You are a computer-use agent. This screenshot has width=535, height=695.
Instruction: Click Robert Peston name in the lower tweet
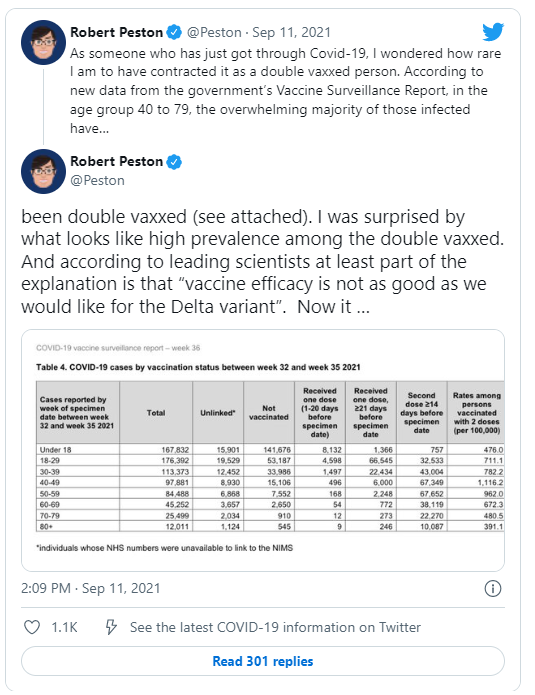tap(117, 161)
